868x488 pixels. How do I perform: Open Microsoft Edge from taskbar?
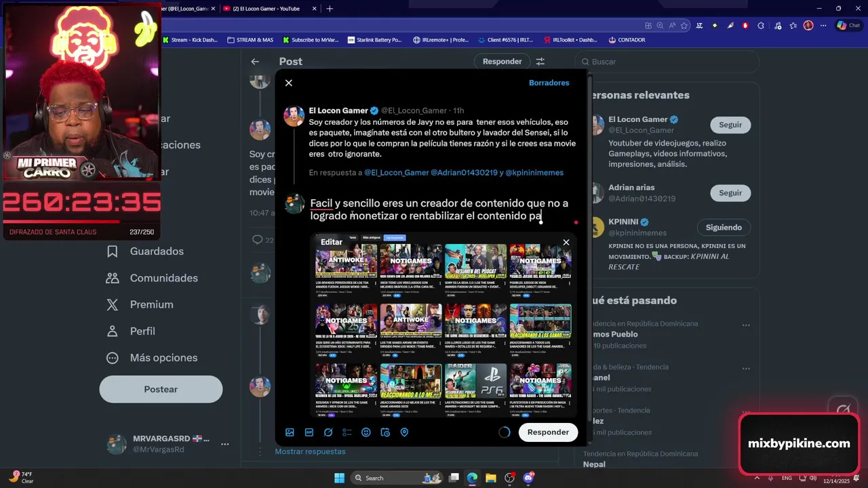pos(472,478)
